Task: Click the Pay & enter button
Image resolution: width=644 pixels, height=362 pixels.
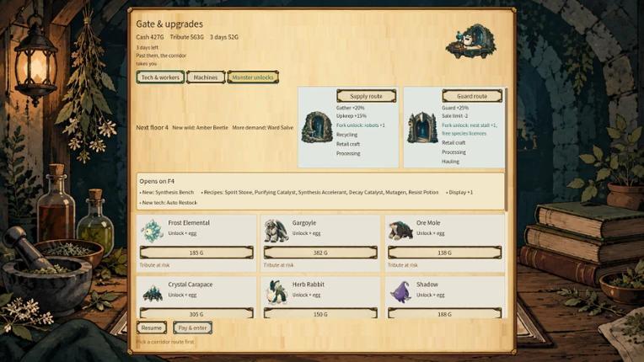Action: (192, 327)
